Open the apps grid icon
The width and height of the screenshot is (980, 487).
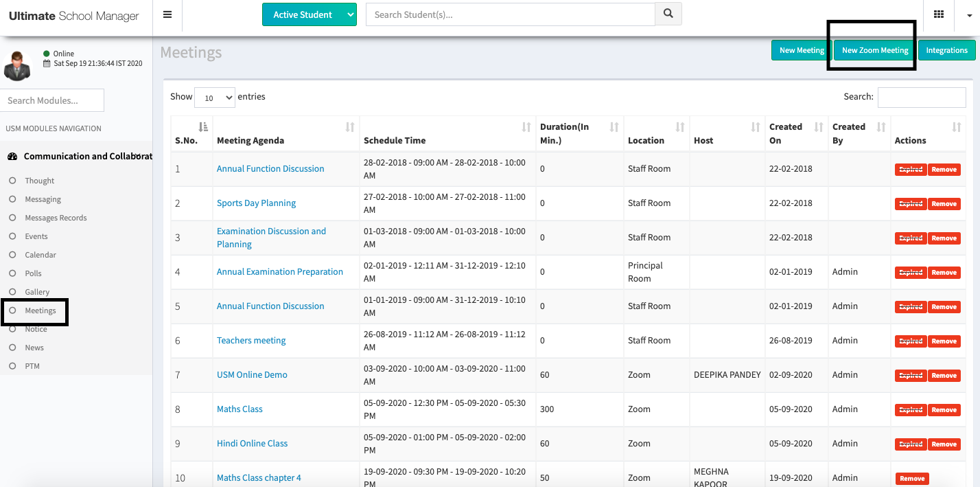pyautogui.click(x=939, y=14)
